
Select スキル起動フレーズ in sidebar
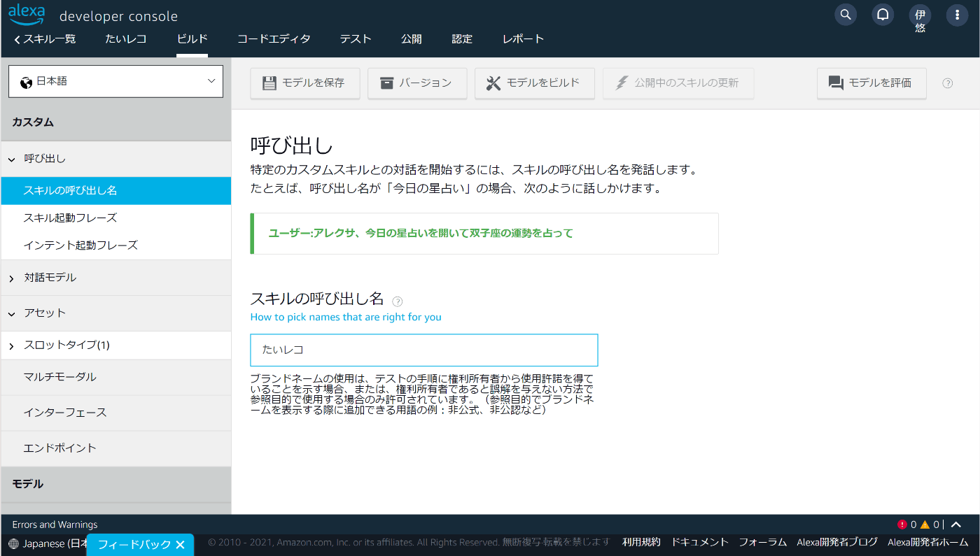tap(115, 218)
